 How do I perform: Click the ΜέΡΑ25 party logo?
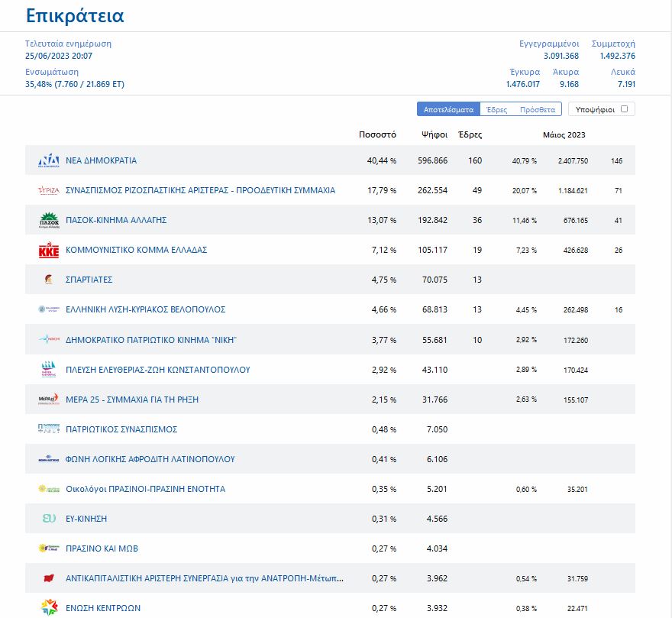click(x=49, y=400)
